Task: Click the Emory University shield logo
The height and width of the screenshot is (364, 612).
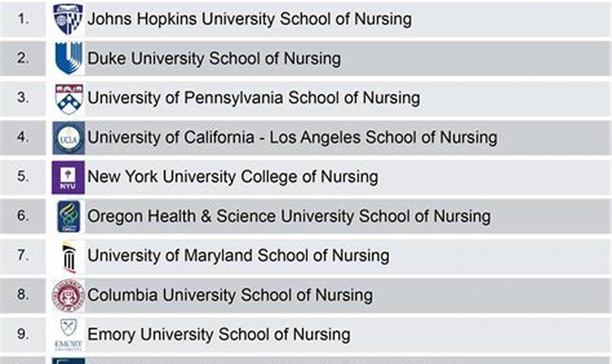Action: (68, 334)
